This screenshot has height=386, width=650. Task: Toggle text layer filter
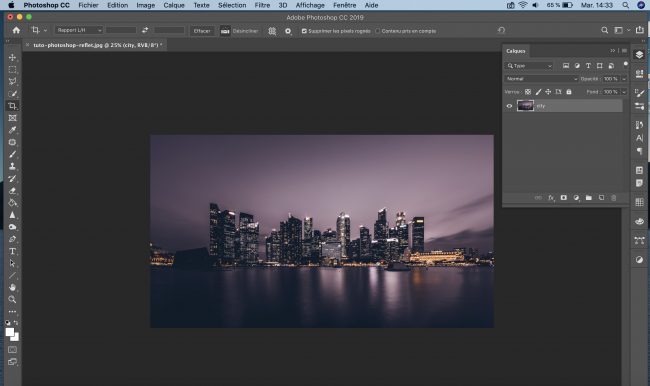point(588,66)
